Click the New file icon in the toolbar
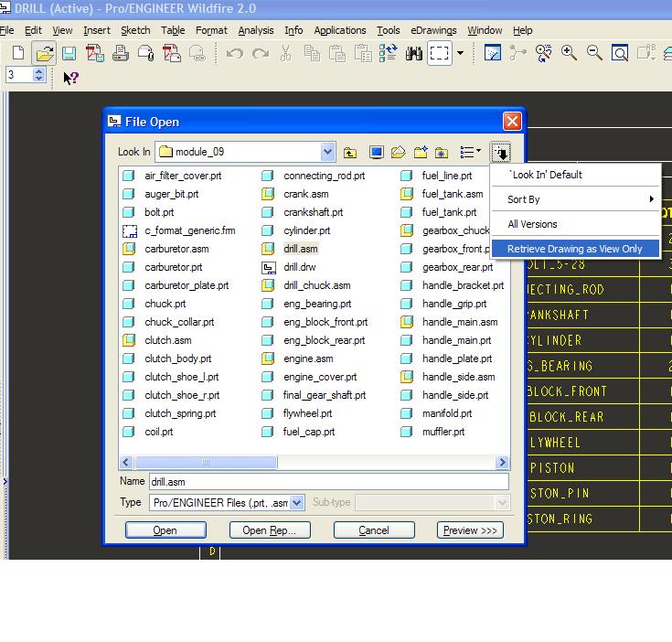 pos(18,53)
